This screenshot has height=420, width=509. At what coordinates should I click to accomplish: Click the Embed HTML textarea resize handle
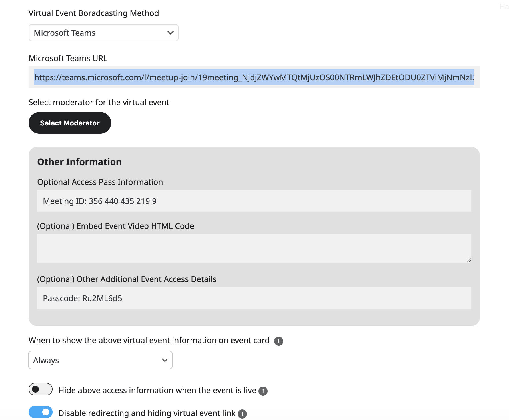[468, 260]
